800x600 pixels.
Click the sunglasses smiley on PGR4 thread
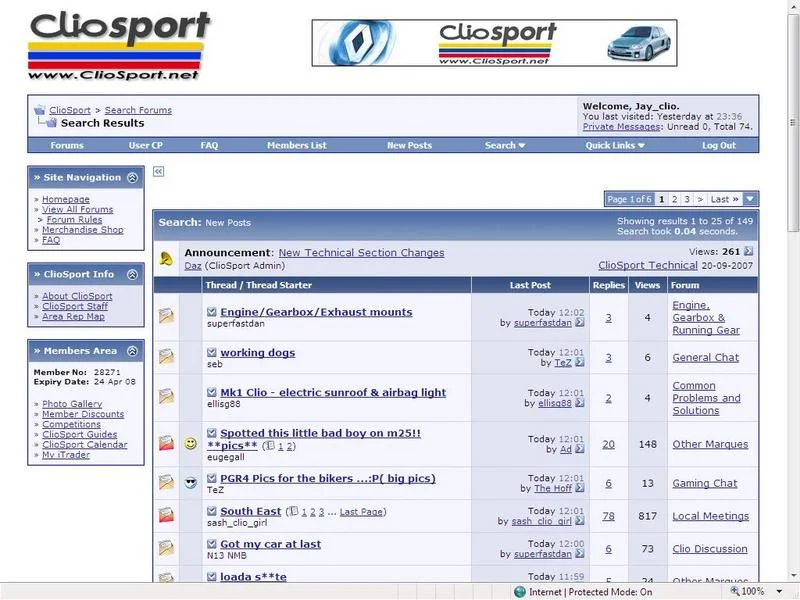[191, 482]
